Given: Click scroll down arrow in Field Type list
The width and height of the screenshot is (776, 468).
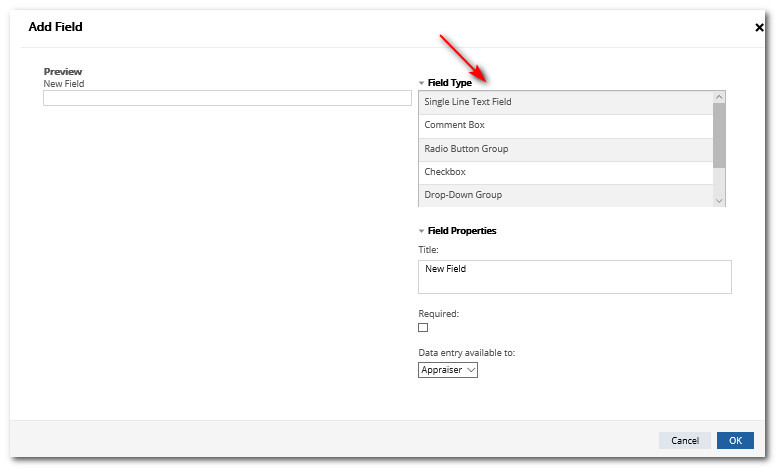Looking at the screenshot, I should click(719, 200).
